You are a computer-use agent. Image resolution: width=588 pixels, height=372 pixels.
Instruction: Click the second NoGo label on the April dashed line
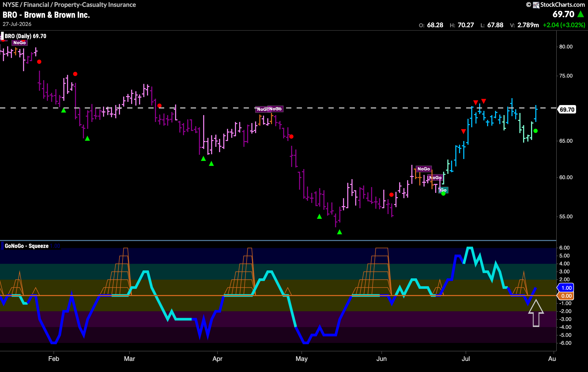(276, 109)
